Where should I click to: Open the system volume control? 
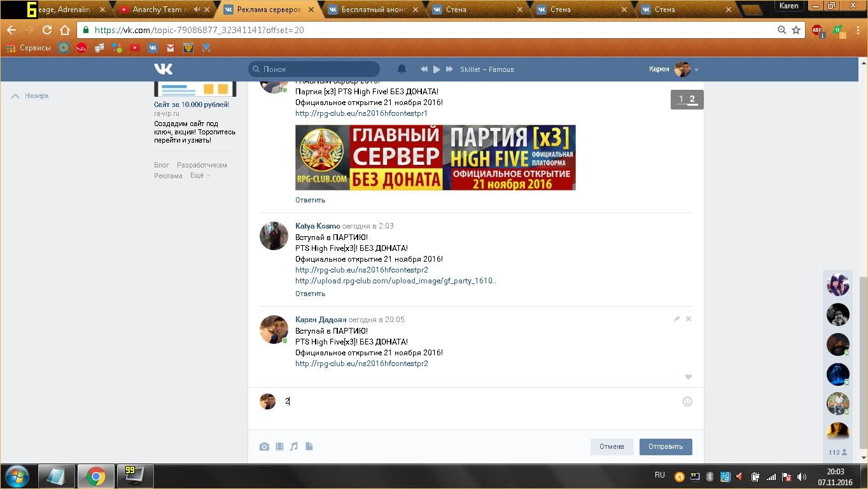[x=802, y=477]
